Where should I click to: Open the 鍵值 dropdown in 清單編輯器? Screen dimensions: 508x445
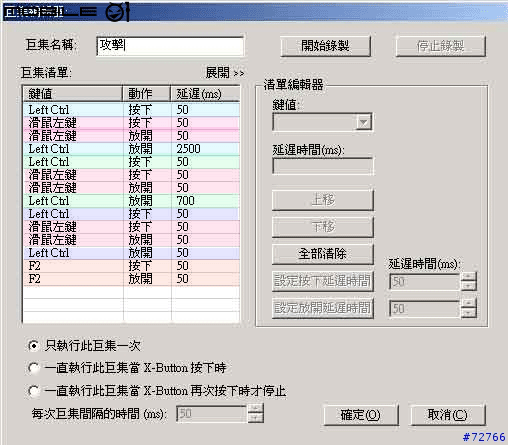[363, 122]
